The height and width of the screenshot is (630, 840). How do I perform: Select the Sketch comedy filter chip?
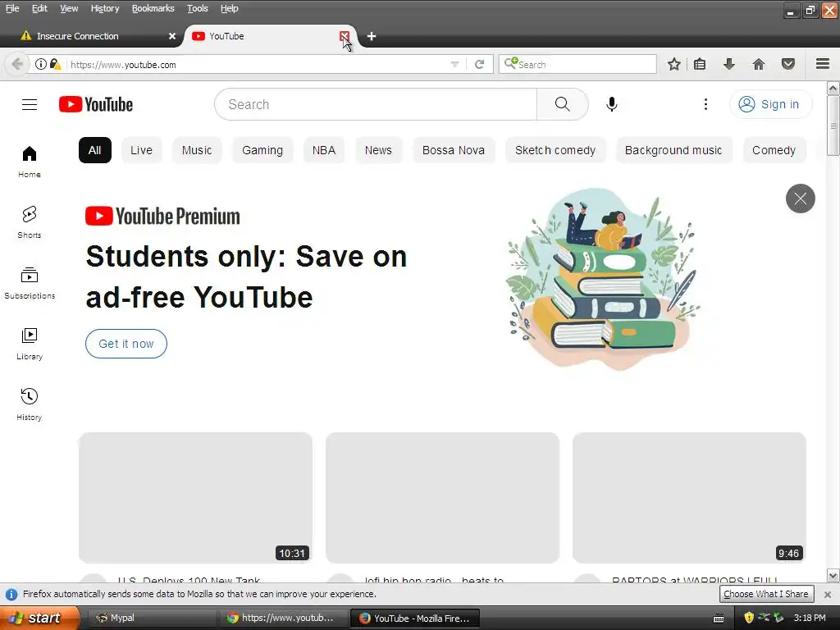pyautogui.click(x=555, y=150)
